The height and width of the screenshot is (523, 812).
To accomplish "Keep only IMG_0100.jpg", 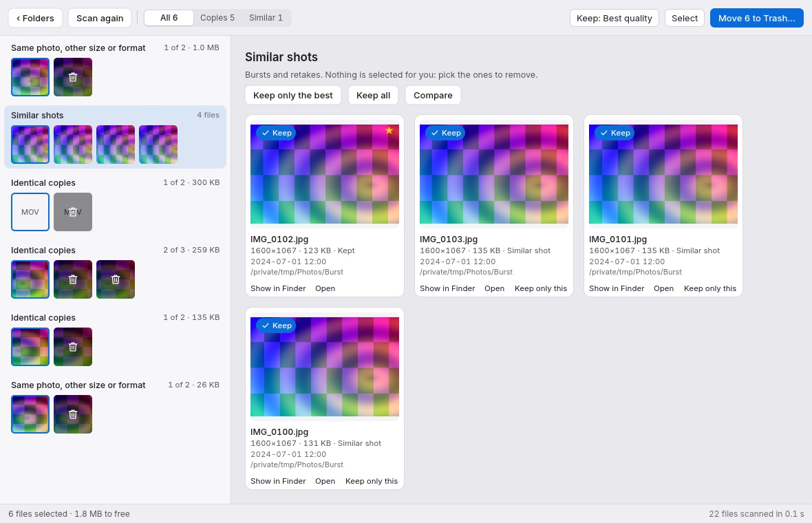I will (372, 481).
